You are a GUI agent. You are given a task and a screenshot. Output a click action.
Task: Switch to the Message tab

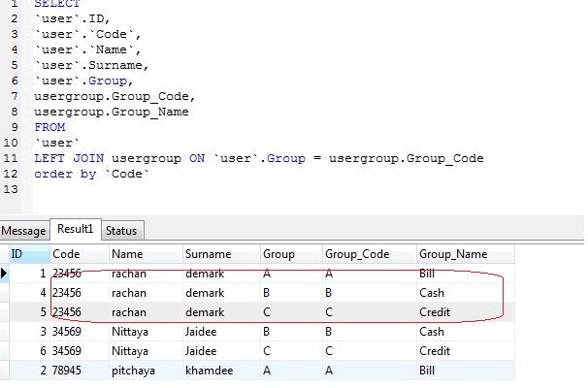23,231
